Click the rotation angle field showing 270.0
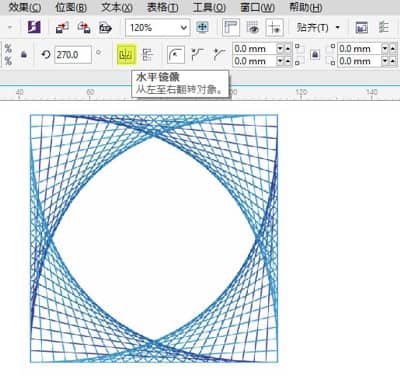Image resolution: width=400 pixels, height=376 pixels. [73, 54]
